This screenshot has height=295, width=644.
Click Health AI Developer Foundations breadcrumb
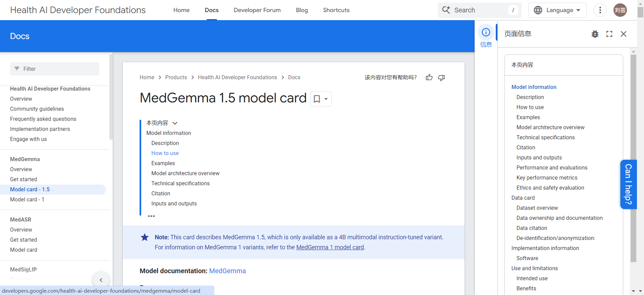click(x=237, y=78)
